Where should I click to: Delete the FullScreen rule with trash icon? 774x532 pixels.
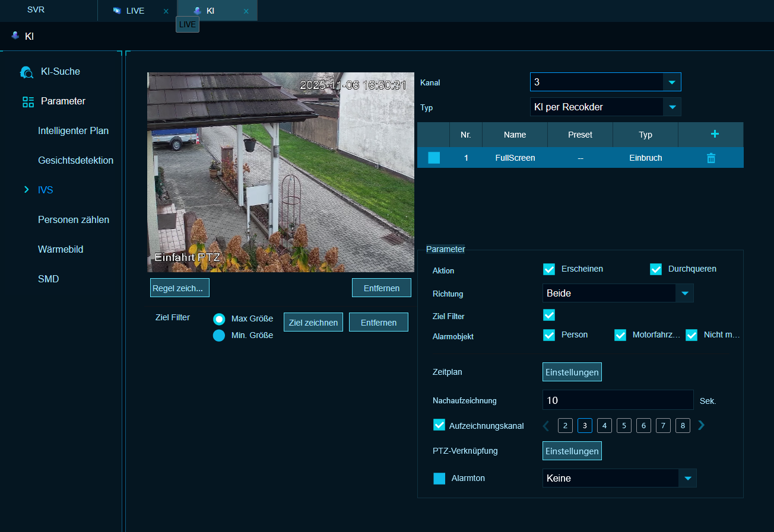pyautogui.click(x=710, y=158)
